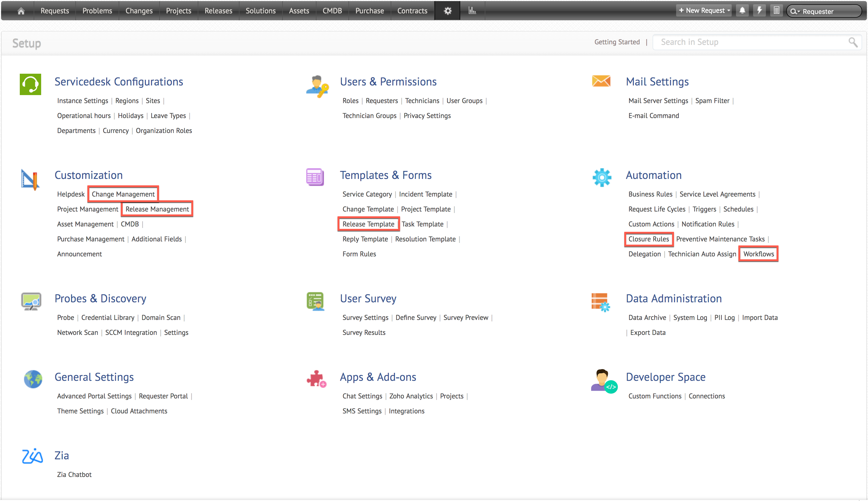The height and width of the screenshot is (501, 868).
Task: Open the Reports chart icon
Action: (x=472, y=11)
